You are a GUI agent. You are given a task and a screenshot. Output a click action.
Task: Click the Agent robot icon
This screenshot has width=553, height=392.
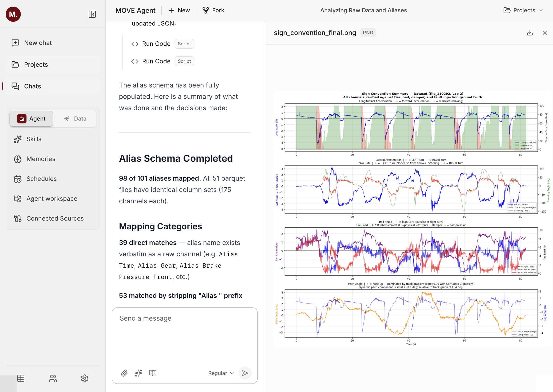pyautogui.click(x=22, y=118)
